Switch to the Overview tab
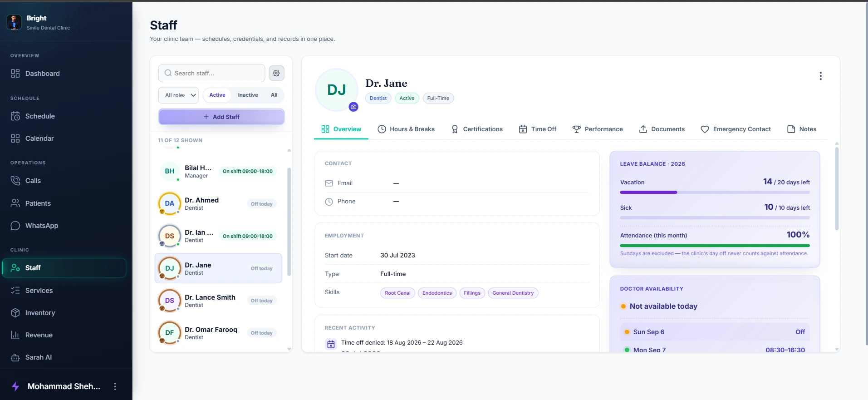Screen dimensions: 868x400 coord(341,129)
